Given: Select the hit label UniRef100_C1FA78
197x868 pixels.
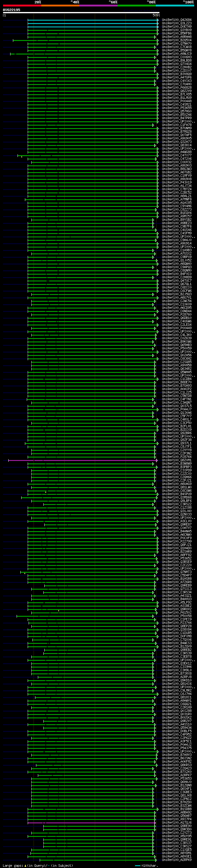Looking at the screenshot, I should click(x=177, y=125).
